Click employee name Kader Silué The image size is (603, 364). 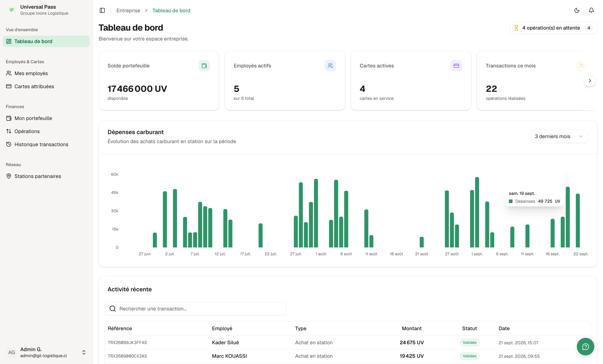pyautogui.click(x=225, y=342)
